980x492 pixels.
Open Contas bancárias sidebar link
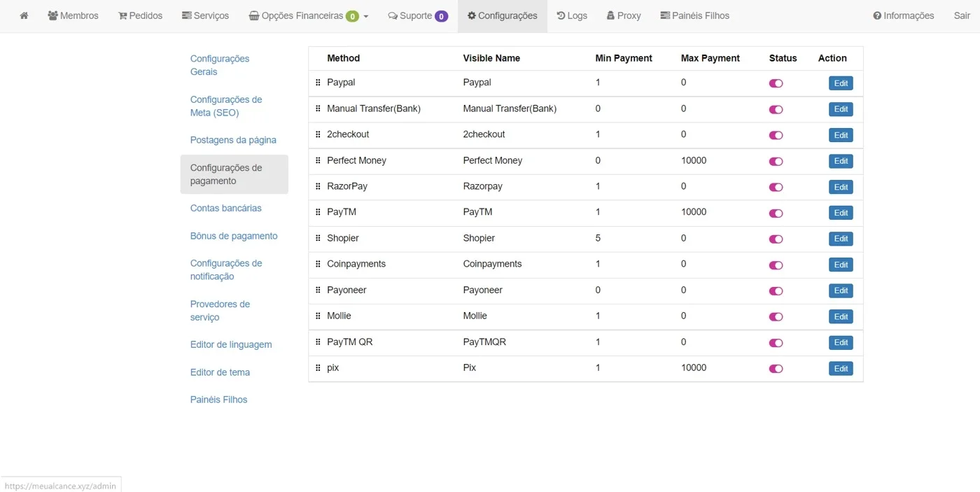[x=226, y=208]
